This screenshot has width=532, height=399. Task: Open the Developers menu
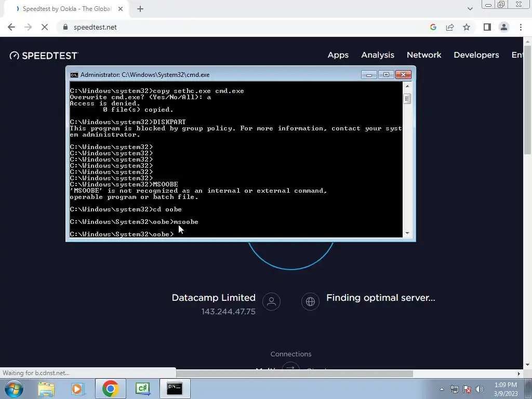click(x=476, y=55)
